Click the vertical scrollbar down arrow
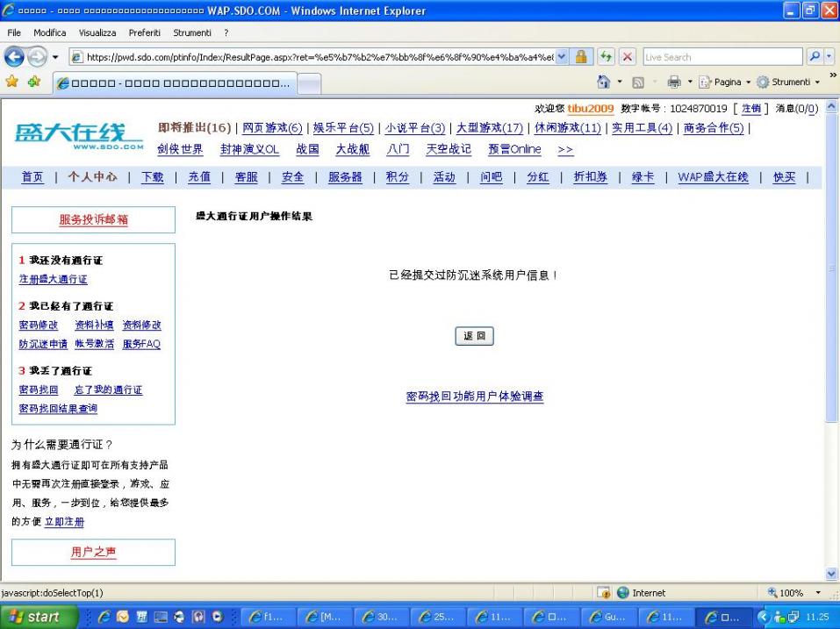The height and width of the screenshot is (629, 840). click(831, 574)
